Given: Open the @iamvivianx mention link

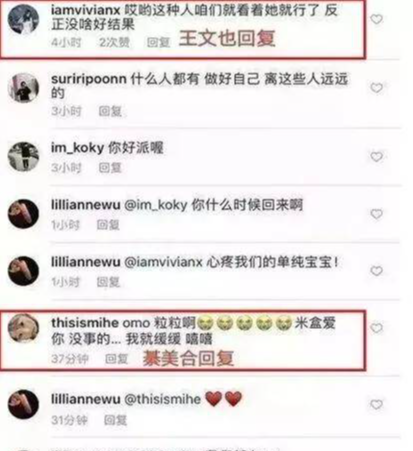Looking at the screenshot, I should coord(163,262).
